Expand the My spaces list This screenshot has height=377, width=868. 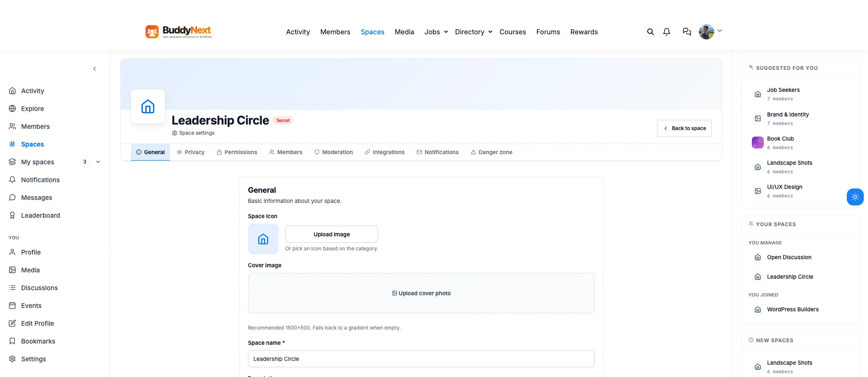pyautogui.click(x=98, y=162)
